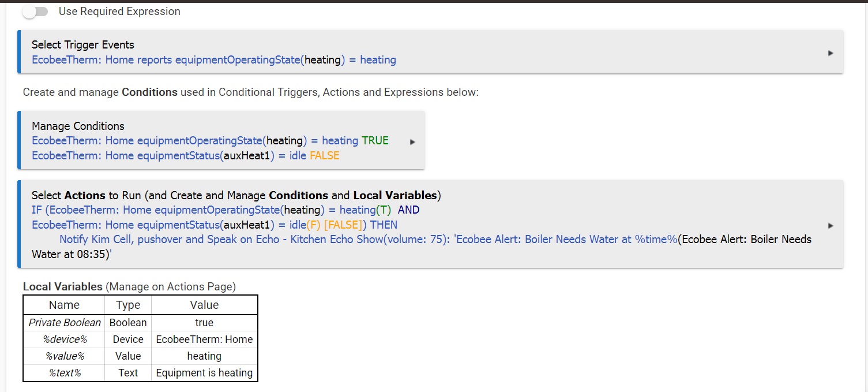Click the Local Variables table caption
This screenshot has height=392, width=868.
tap(129, 286)
